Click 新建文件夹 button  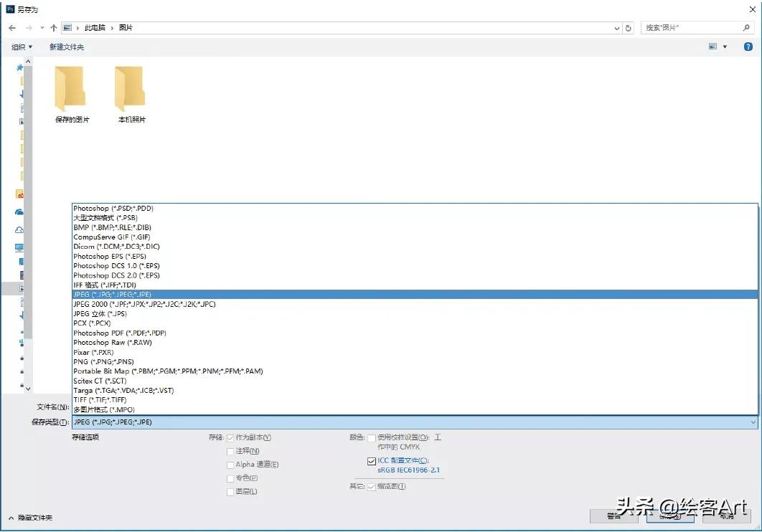(x=67, y=47)
